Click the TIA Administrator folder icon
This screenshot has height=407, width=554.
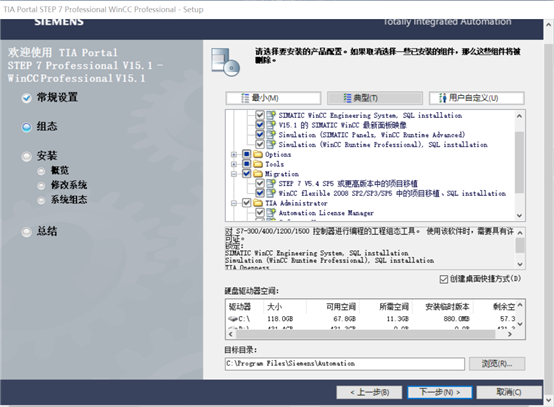pos(258,203)
